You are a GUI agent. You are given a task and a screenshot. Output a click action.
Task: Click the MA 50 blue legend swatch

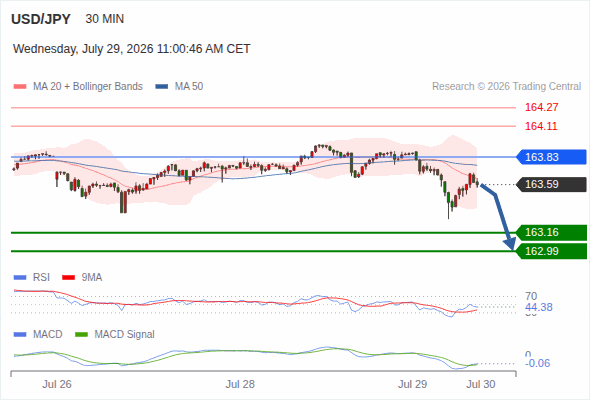pyautogui.click(x=162, y=87)
